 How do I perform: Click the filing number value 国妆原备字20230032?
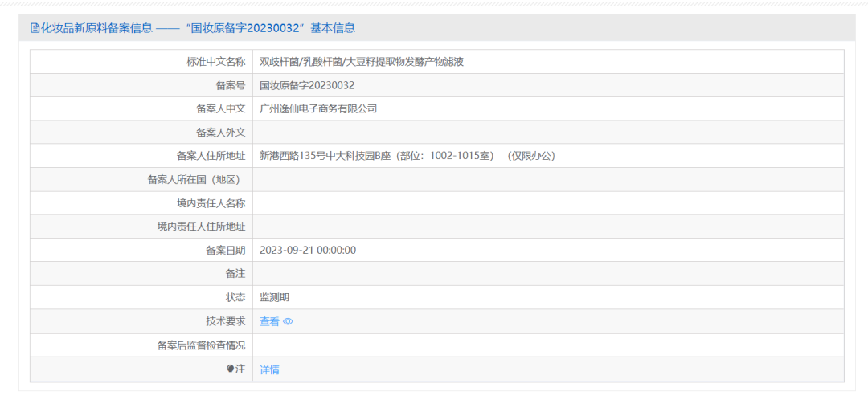[307, 85]
